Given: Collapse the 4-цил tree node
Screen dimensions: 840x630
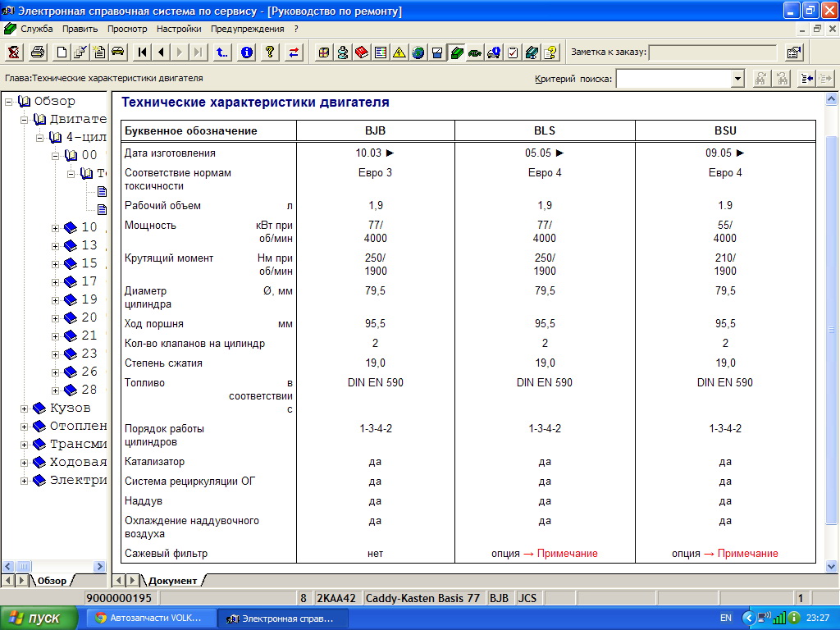Looking at the screenshot, I should [39, 138].
